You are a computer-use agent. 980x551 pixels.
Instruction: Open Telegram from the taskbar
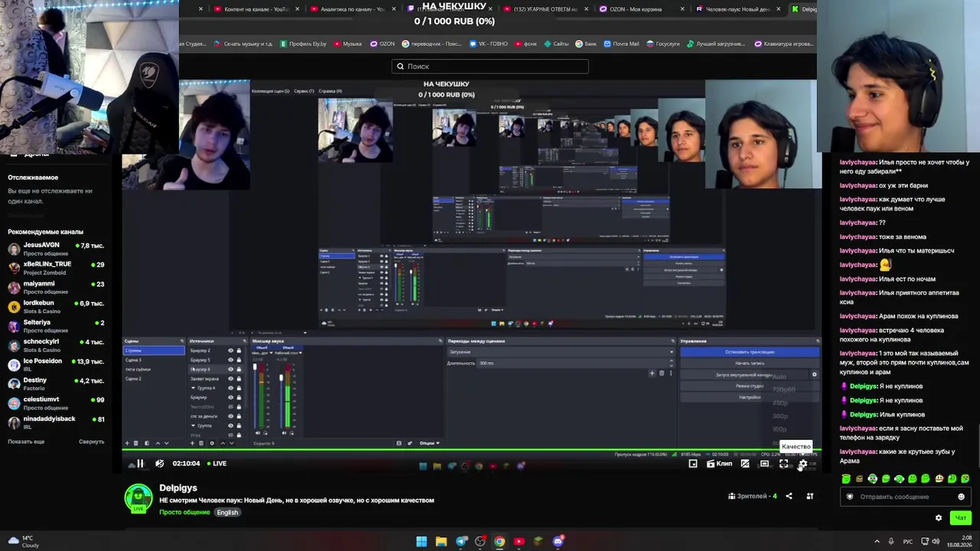[x=461, y=542]
